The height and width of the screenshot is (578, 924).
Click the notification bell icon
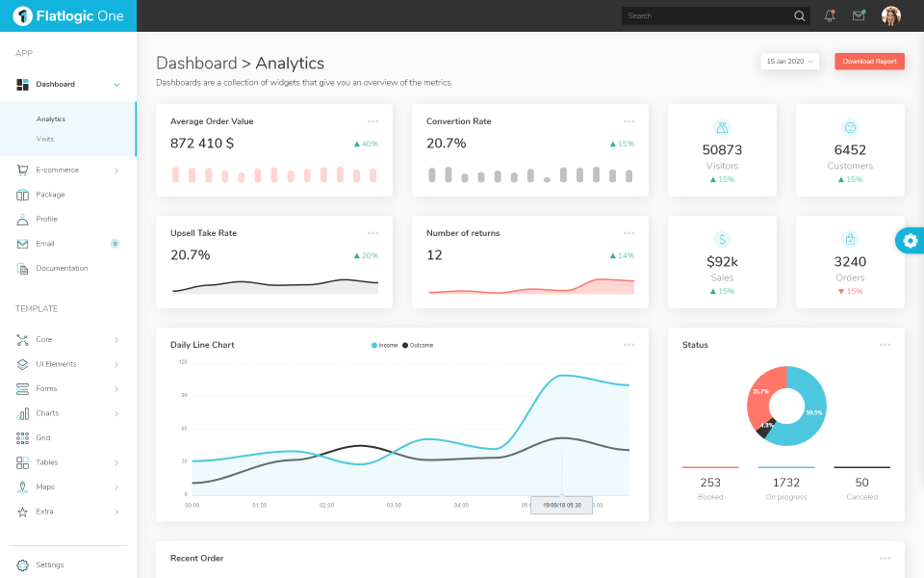829,15
